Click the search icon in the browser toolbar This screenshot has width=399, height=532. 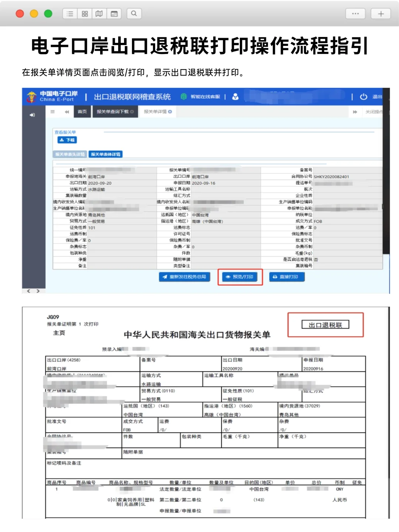point(133,13)
